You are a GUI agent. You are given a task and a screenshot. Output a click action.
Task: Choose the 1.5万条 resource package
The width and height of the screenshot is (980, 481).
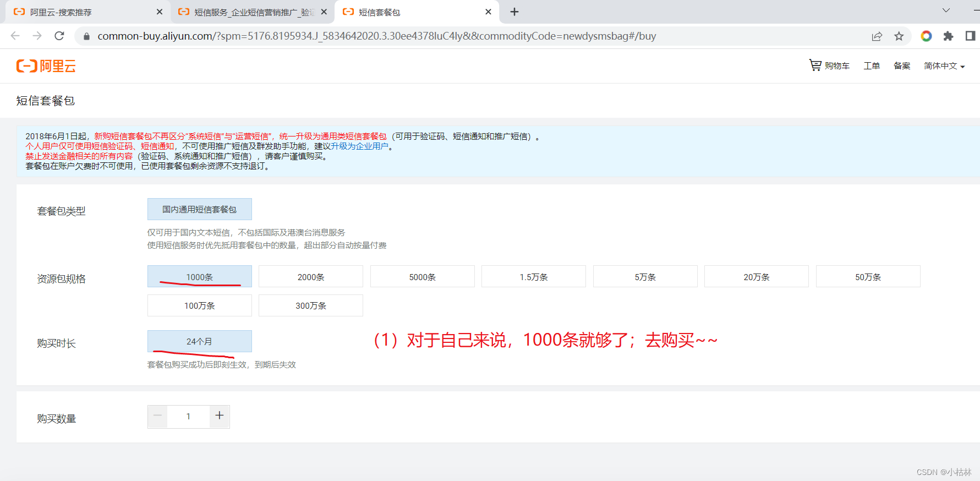click(534, 276)
